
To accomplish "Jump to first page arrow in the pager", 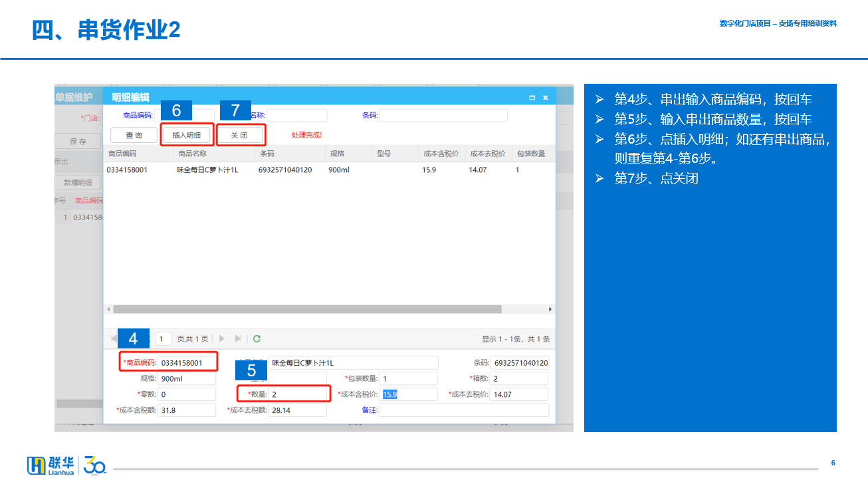I will click(114, 338).
